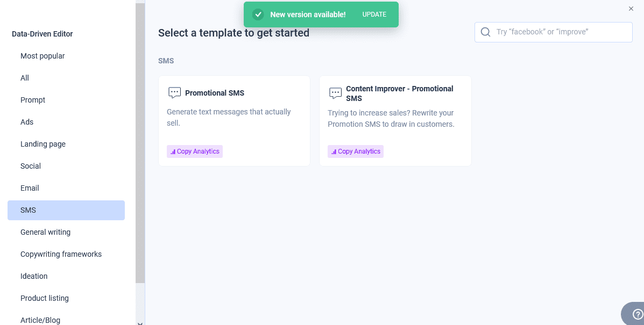Select the Product listing category
644x325 pixels.
(x=45, y=298)
